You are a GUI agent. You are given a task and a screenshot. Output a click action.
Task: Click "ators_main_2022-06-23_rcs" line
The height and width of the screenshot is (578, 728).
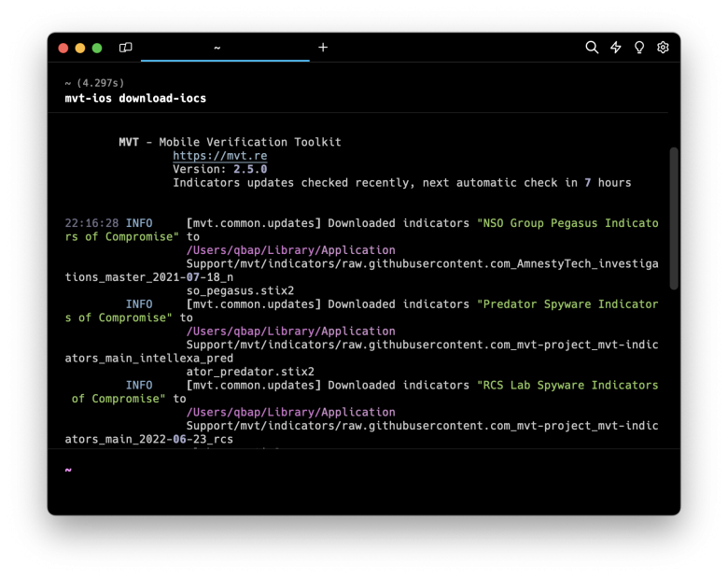(x=149, y=439)
